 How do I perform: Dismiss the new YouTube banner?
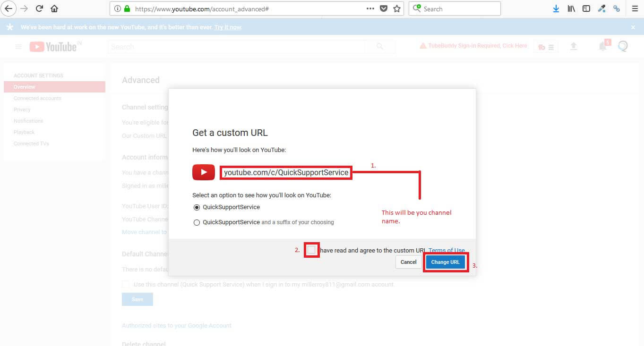pos(633,27)
